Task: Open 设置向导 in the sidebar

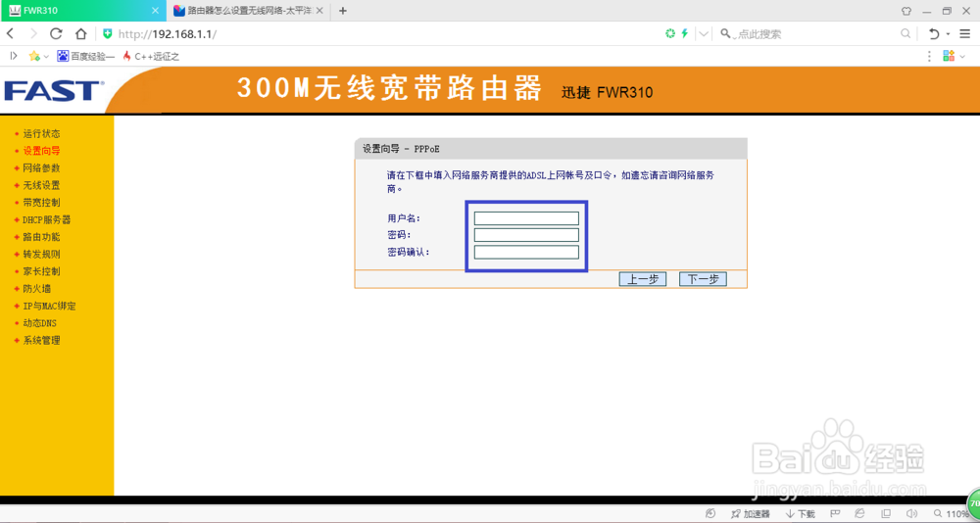Action: (x=41, y=151)
